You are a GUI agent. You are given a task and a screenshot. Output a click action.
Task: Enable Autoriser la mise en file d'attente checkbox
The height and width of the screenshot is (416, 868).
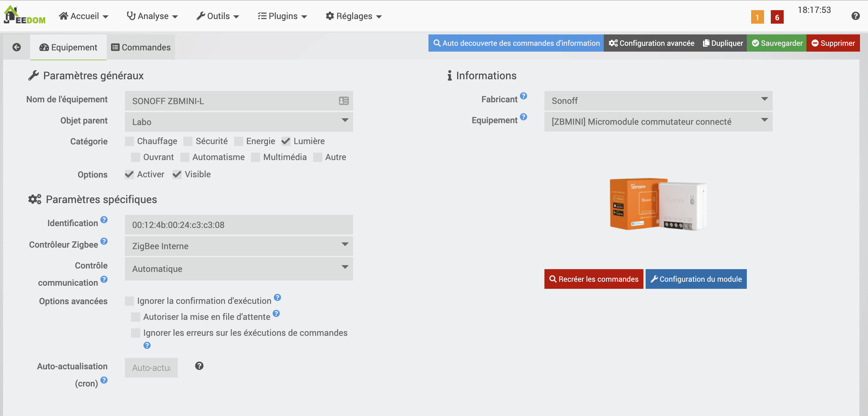(135, 317)
